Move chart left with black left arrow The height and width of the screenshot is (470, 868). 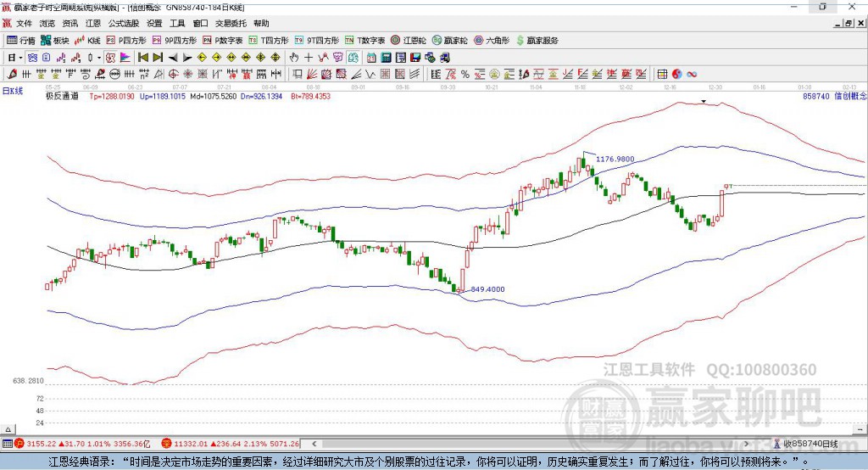click(173, 58)
